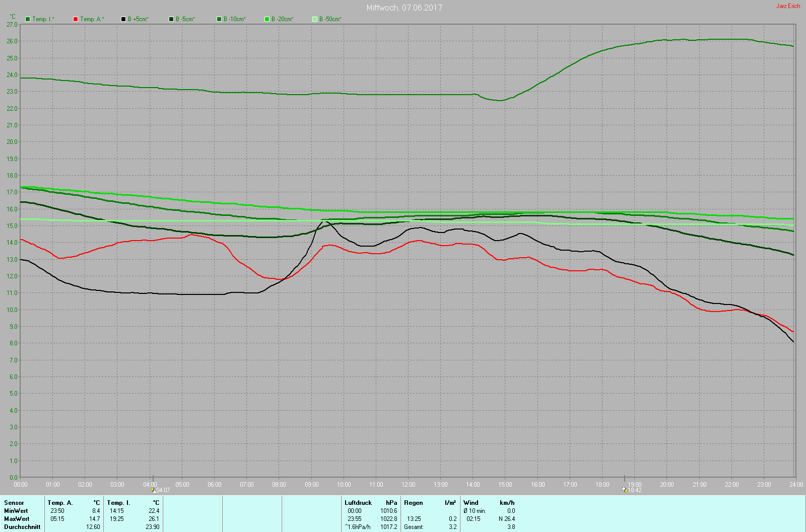Select the Luftdruck column header

coord(358,503)
